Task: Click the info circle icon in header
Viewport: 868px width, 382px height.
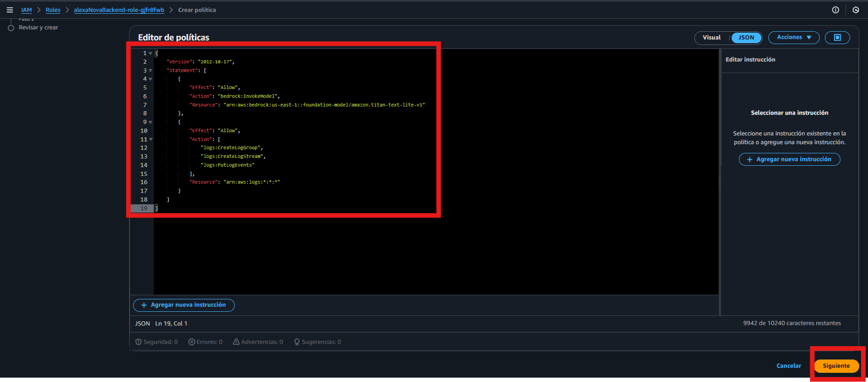Action: [835, 10]
